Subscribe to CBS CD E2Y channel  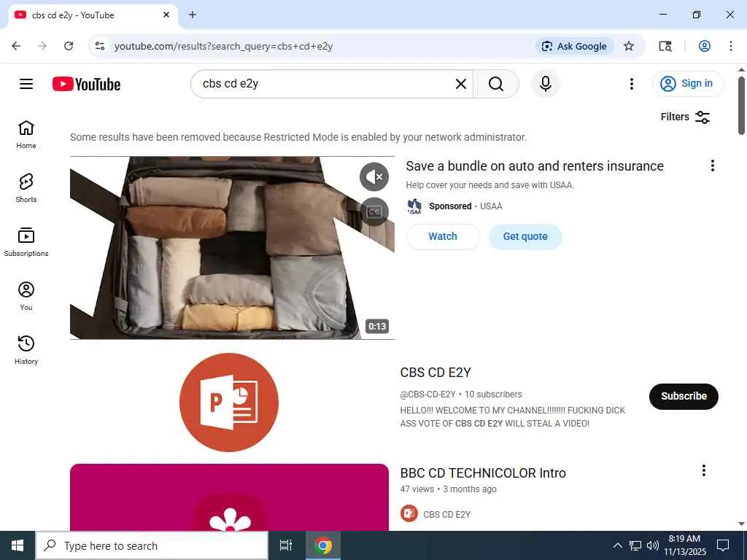click(x=684, y=396)
